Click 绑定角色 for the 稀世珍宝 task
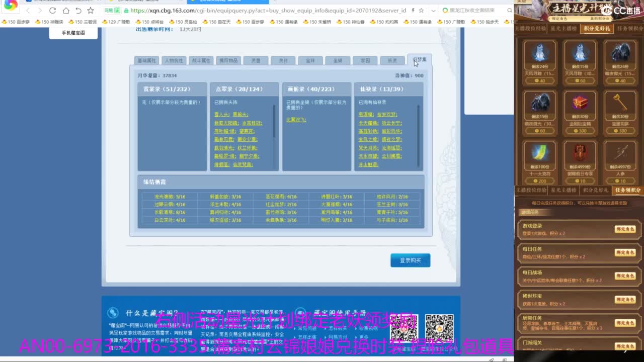 point(625,300)
